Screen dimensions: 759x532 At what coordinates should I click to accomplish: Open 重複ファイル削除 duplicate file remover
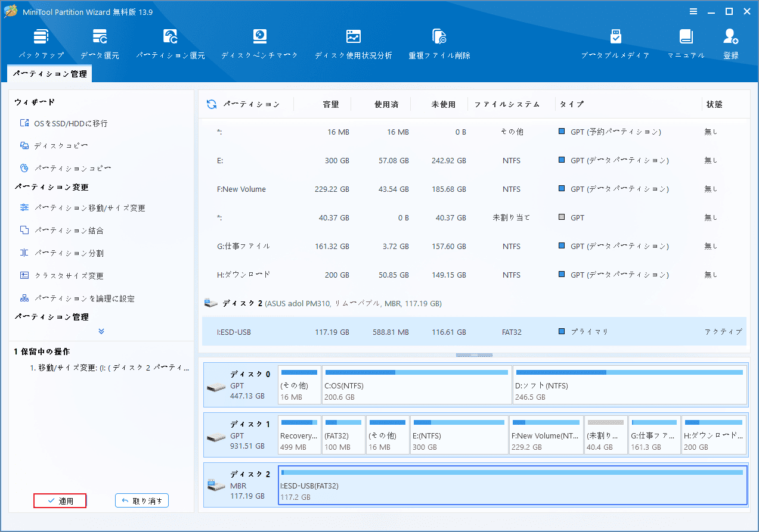pos(439,43)
